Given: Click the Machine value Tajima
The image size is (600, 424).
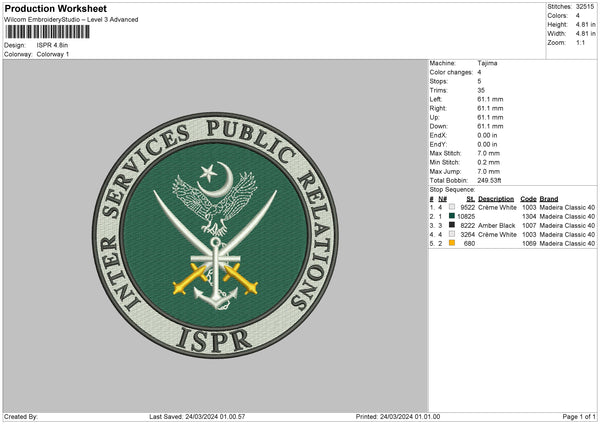Looking at the screenshot, I should [488, 63].
